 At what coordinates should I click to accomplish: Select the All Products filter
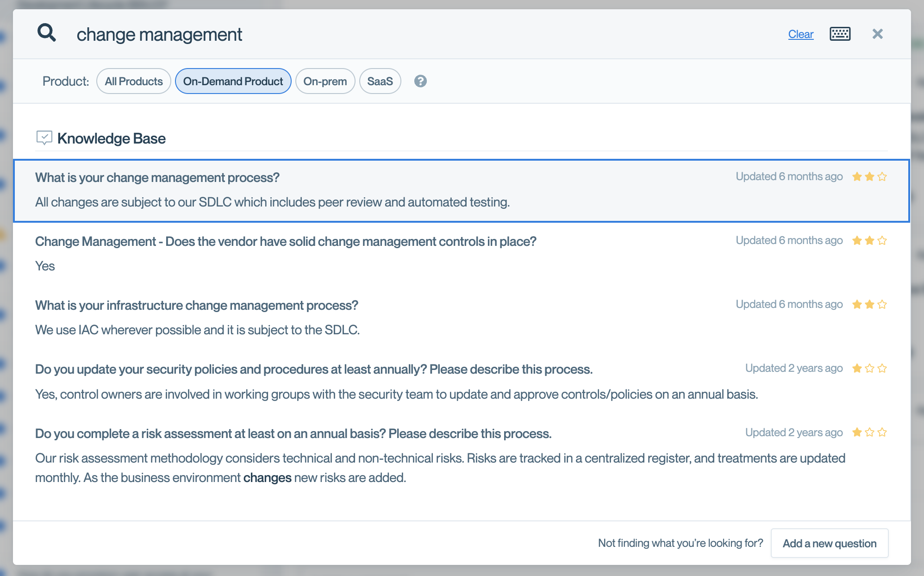point(133,81)
